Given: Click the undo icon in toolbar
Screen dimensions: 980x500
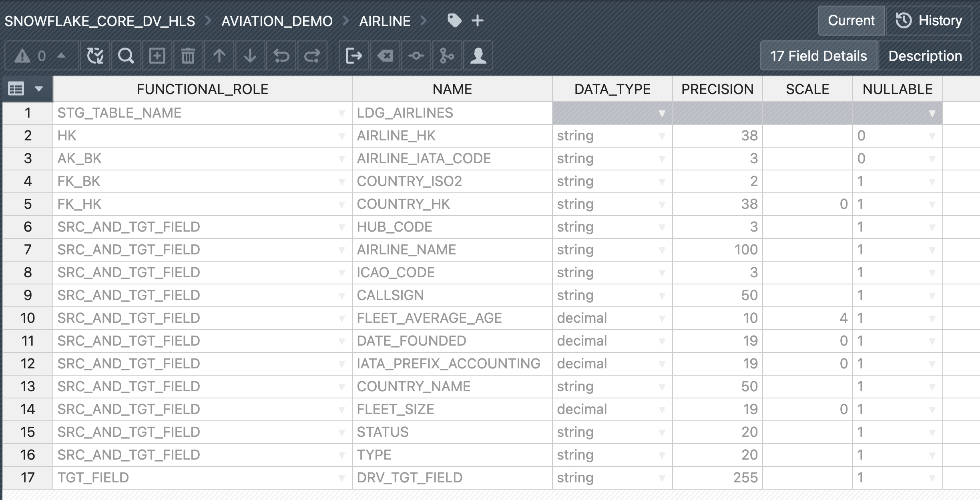Looking at the screenshot, I should (281, 56).
